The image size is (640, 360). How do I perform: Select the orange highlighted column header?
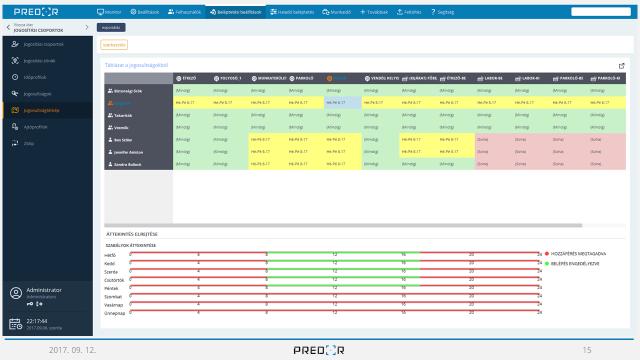(342, 78)
